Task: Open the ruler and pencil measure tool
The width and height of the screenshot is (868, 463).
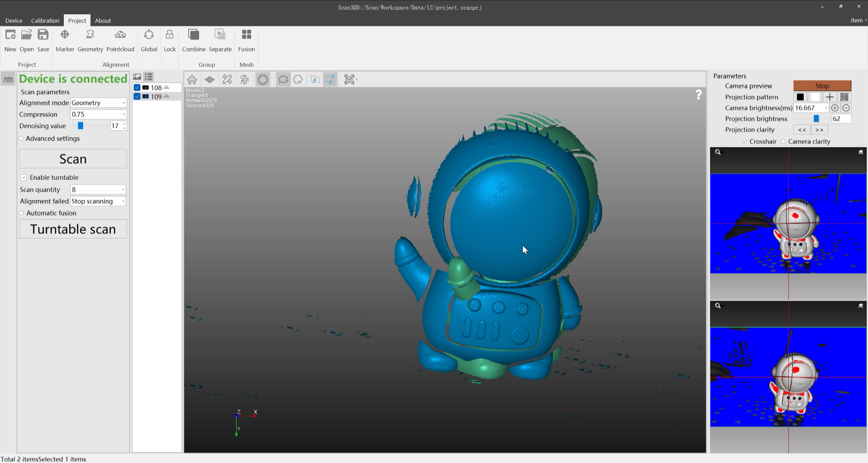Action: [227, 80]
